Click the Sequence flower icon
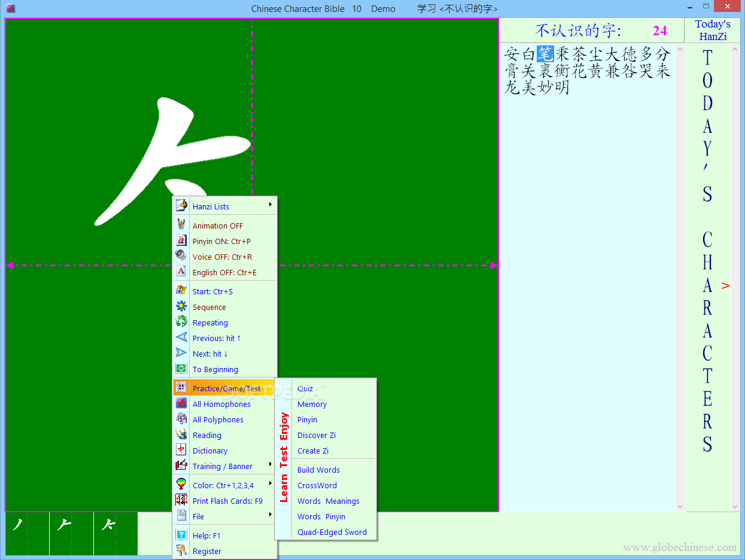745x560 pixels. [x=181, y=306]
